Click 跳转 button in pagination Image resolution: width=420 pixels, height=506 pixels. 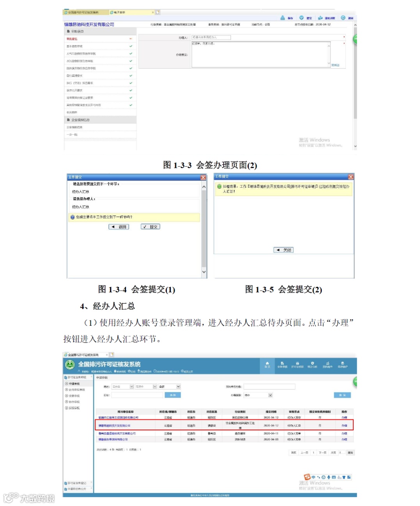pos(350,453)
